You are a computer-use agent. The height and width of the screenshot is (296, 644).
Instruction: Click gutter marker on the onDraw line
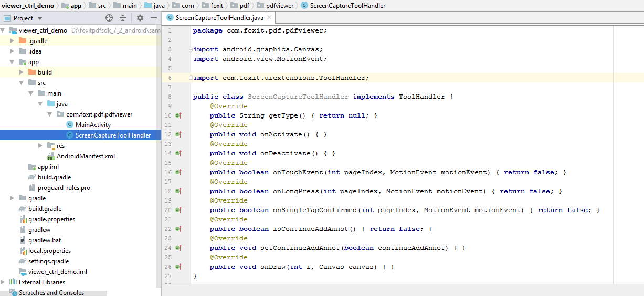click(178, 267)
